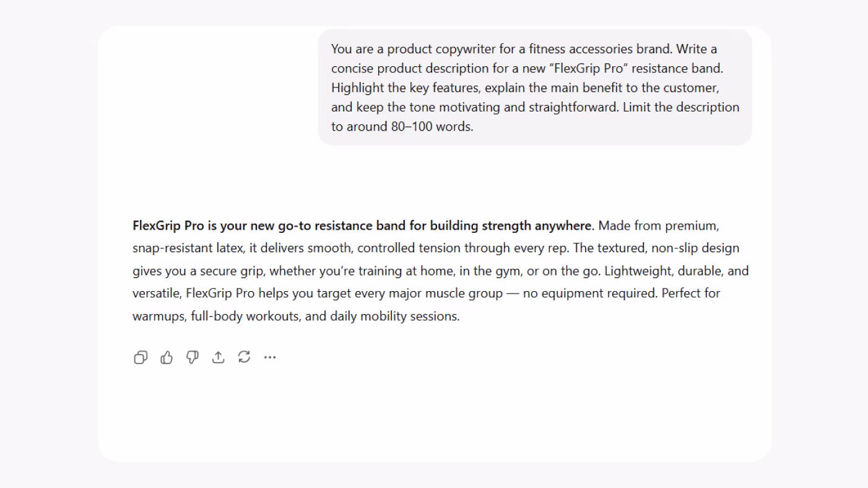Image resolution: width=868 pixels, height=488 pixels.
Task: Click the copy icon below the response
Action: tap(141, 357)
